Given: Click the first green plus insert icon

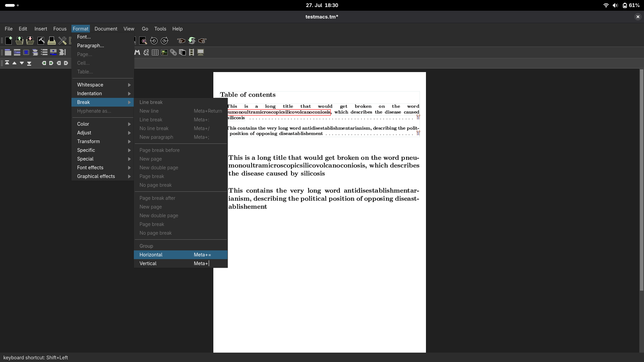Looking at the screenshot, I should [x=44, y=63].
